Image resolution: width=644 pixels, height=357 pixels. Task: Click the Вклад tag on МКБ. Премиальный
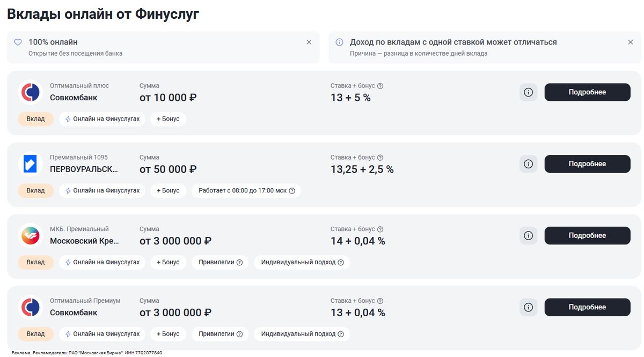(x=36, y=263)
